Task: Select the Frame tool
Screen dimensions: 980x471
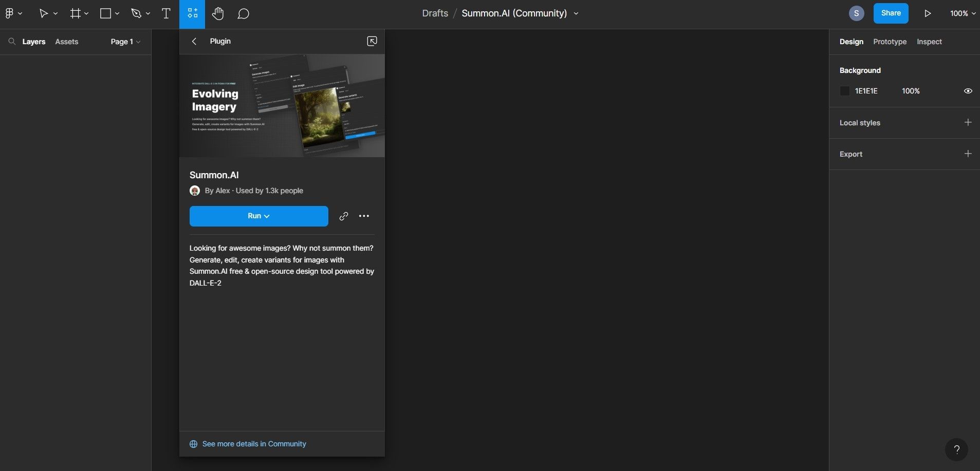Action: pyautogui.click(x=75, y=13)
